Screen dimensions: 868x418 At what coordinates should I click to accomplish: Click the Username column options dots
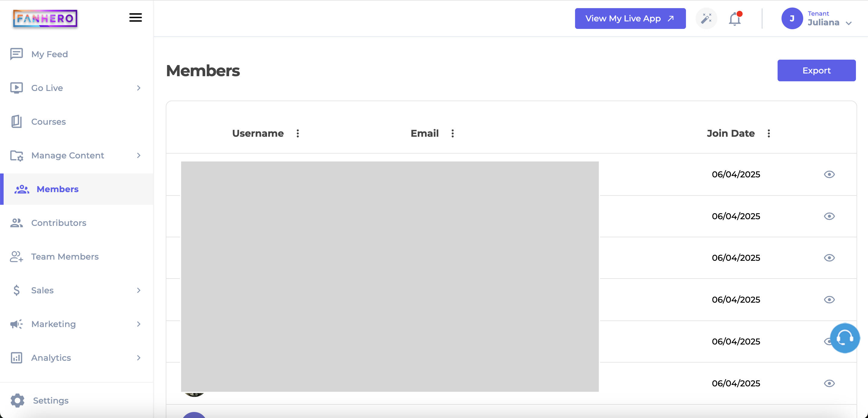[x=297, y=133]
